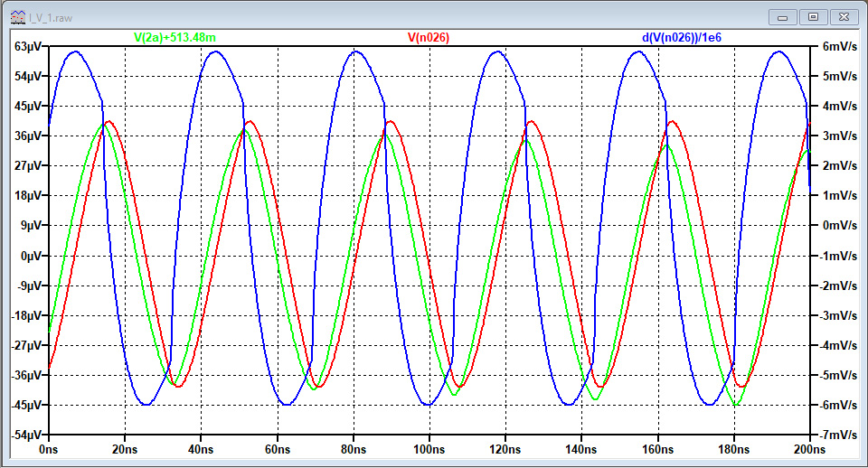
Task: Click the 5mV/s right axis label
Action: click(840, 76)
